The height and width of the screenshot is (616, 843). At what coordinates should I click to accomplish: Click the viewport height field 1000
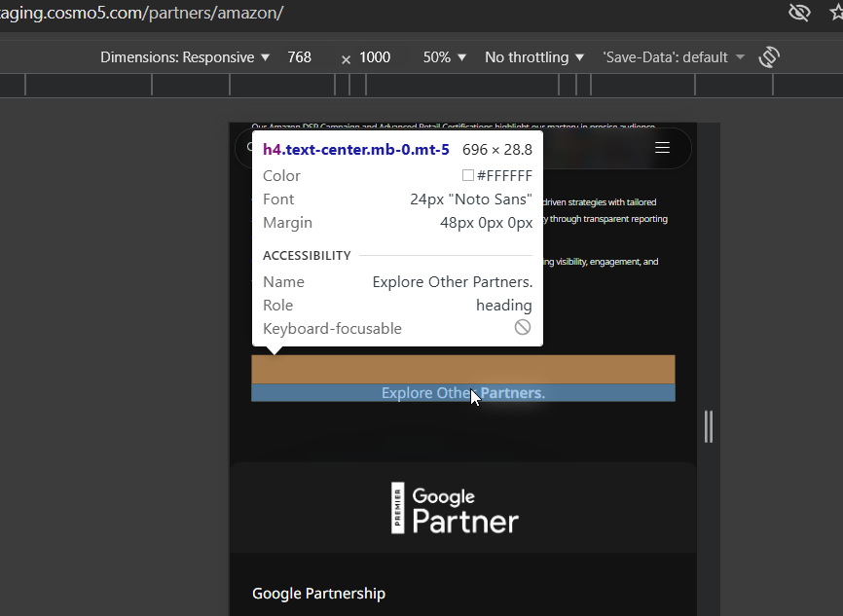click(x=375, y=57)
